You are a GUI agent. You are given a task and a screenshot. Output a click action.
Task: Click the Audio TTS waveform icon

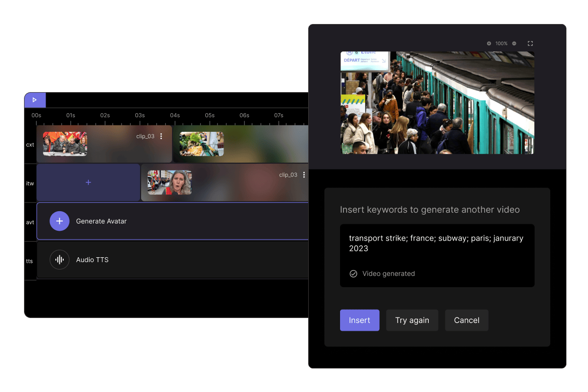59,260
